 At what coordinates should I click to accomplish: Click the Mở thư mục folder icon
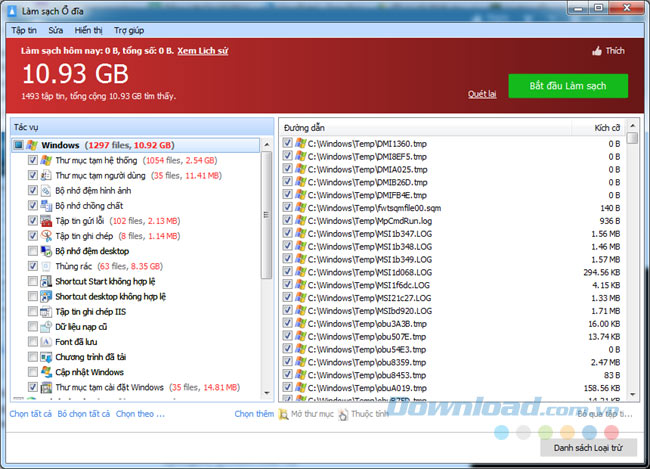click(x=283, y=413)
